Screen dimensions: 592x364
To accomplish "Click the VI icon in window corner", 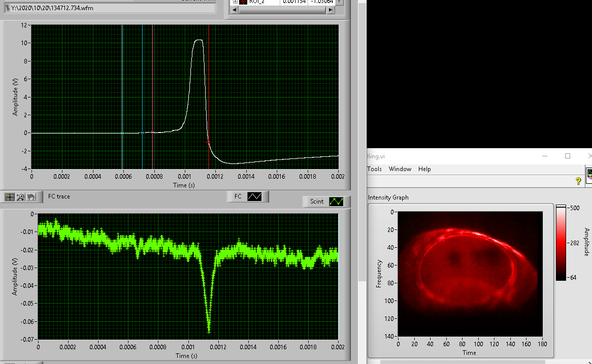I will coord(589,175).
